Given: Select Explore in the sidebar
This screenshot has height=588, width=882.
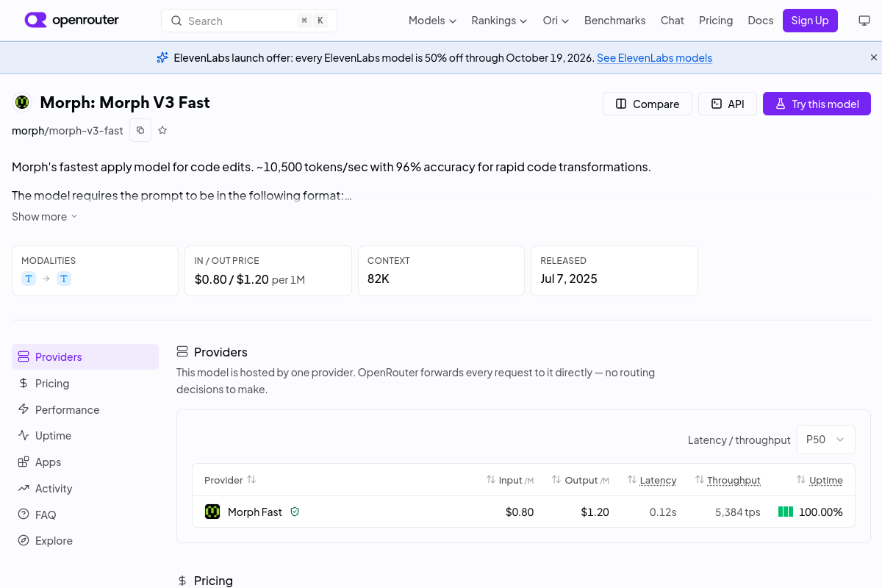Looking at the screenshot, I should coord(85,541).
